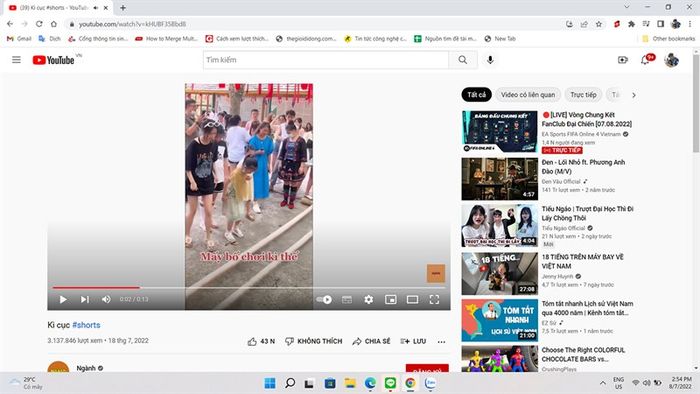Switch to theater mode view
The width and height of the screenshot is (700, 394).
tap(412, 299)
